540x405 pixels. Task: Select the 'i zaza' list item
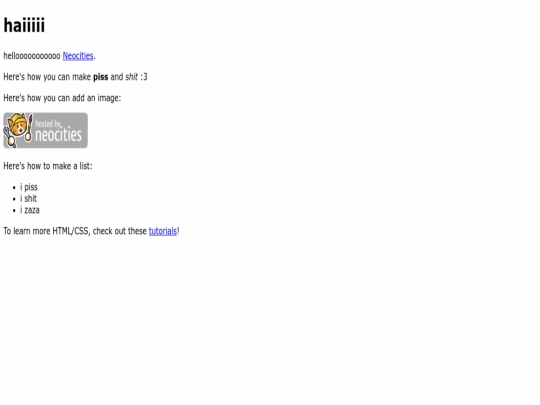click(30, 210)
